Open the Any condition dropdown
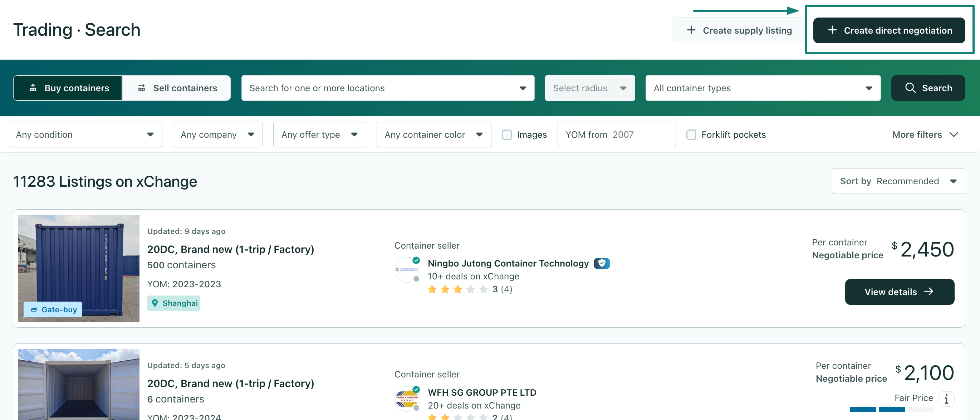Screen dimensions: 980x420 click(85, 134)
